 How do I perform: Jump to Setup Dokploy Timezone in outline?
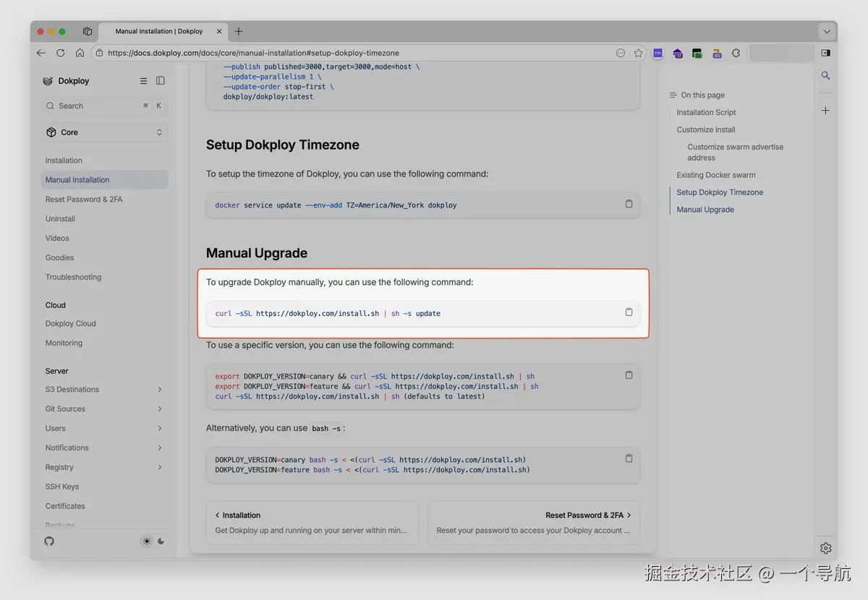pyautogui.click(x=720, y=192)
